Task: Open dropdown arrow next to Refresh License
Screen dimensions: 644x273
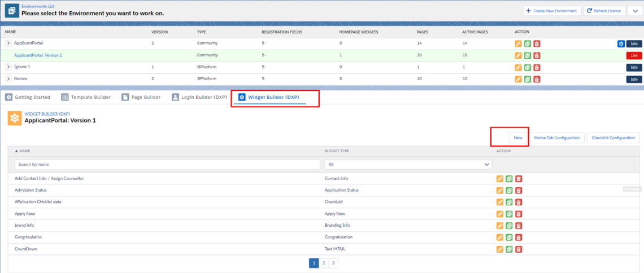Action: coord(633,11)
